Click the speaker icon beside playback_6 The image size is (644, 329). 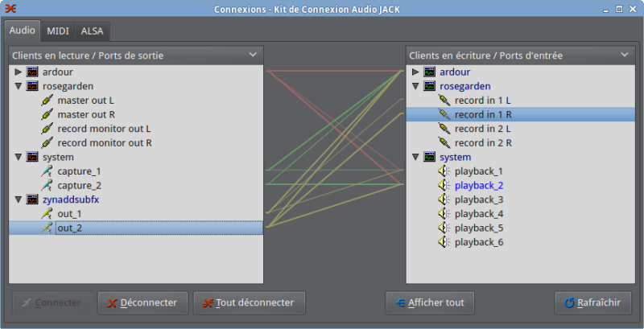[444, 242]
